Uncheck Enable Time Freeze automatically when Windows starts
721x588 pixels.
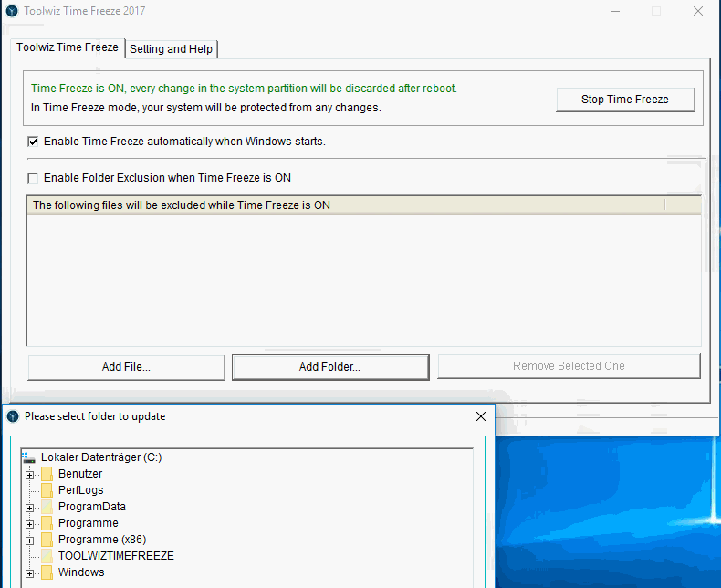(33, 142)
